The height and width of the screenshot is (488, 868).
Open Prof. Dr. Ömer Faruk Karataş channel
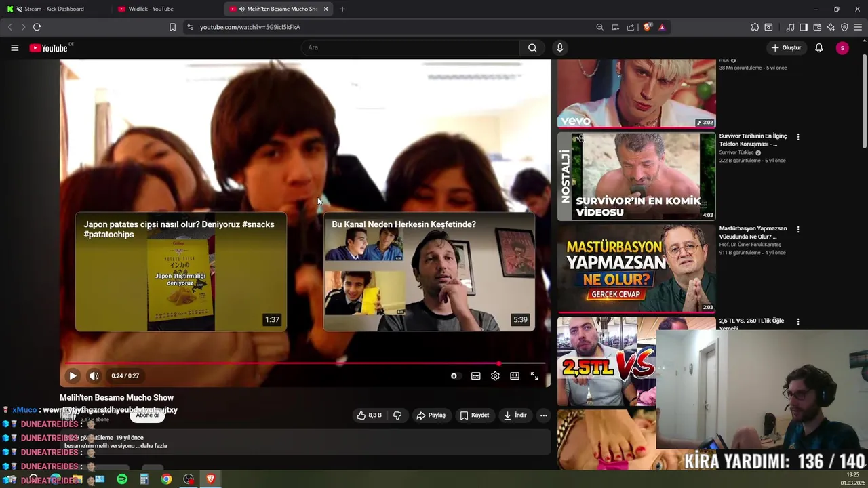point(750,245)
